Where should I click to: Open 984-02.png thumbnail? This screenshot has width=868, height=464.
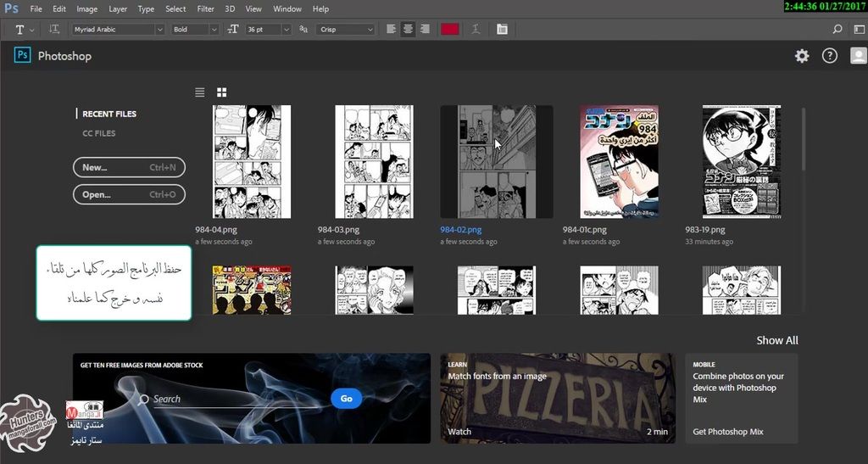click(x=497, y=162)
